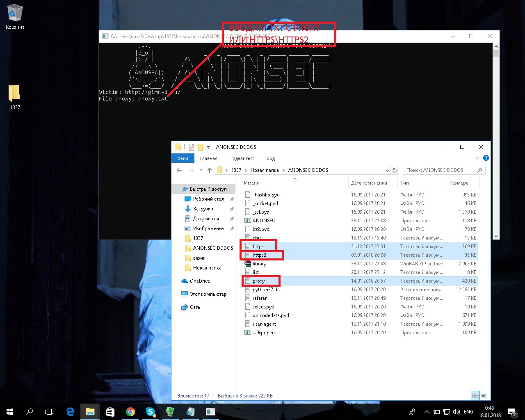
Task: Open Skype from the taskbar
Action: point(150,411)
